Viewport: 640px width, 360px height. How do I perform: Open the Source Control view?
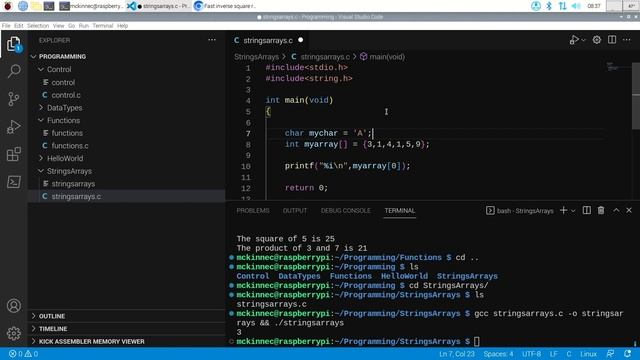point(13,99)
